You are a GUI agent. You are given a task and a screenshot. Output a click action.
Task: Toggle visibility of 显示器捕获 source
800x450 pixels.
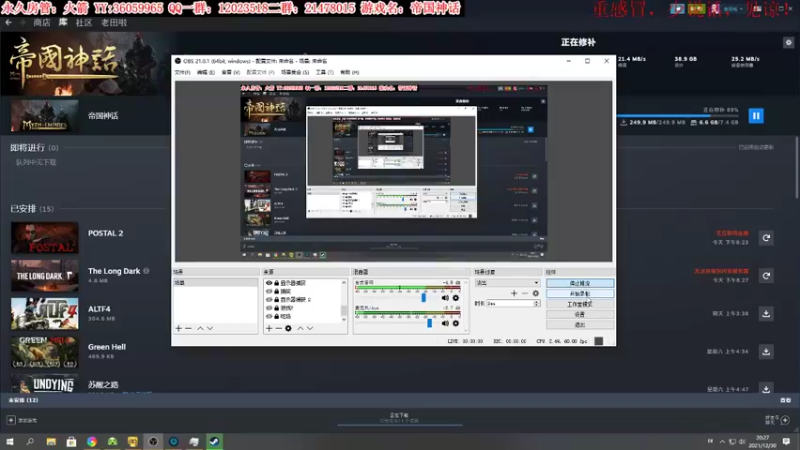(x=269, y=283)
